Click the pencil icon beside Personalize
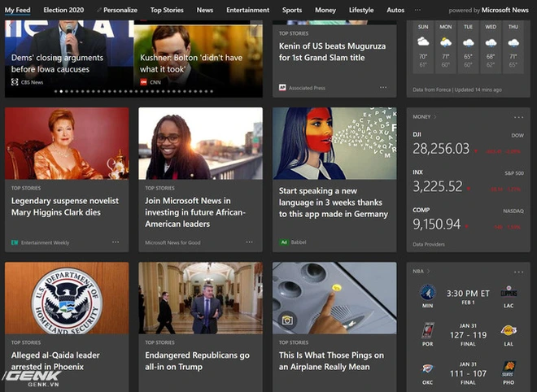This screenshot has height=392, width=537. click(98, 11)
